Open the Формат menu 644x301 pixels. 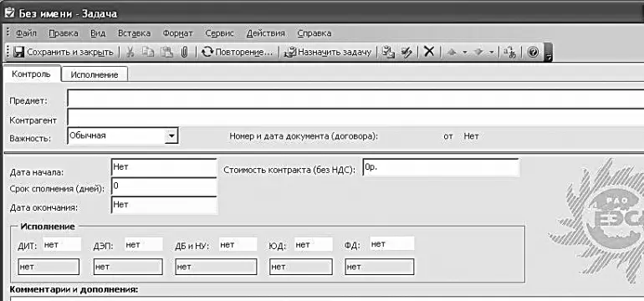(x=177, y=33)
